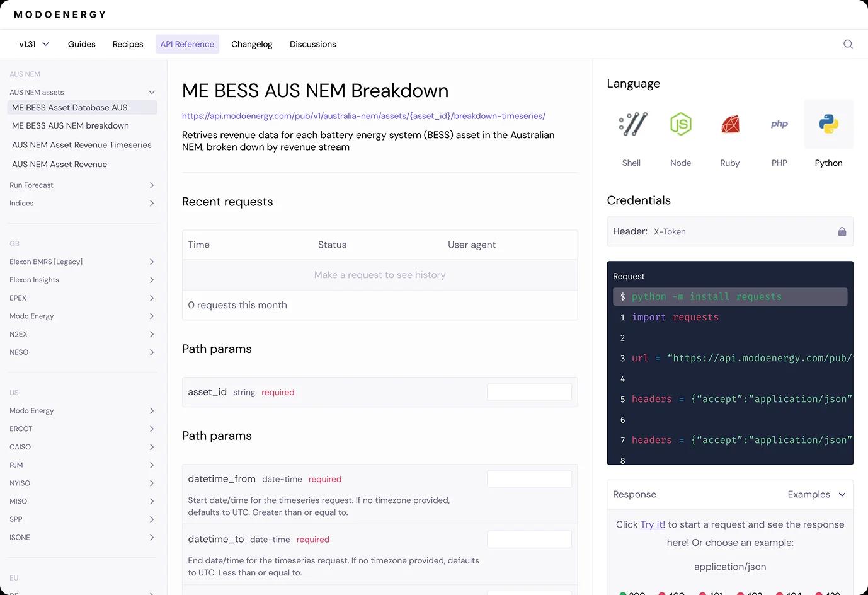Click the X-Token credentials header field
Image resolution: width=868 pixels, height=595 pixels.
pos(724,232)
